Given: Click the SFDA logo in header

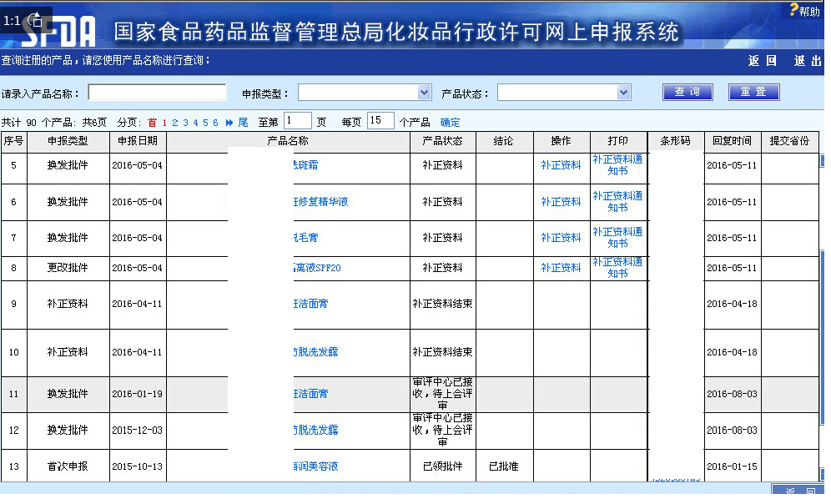Looking at the screenshot, I should 58,31.
